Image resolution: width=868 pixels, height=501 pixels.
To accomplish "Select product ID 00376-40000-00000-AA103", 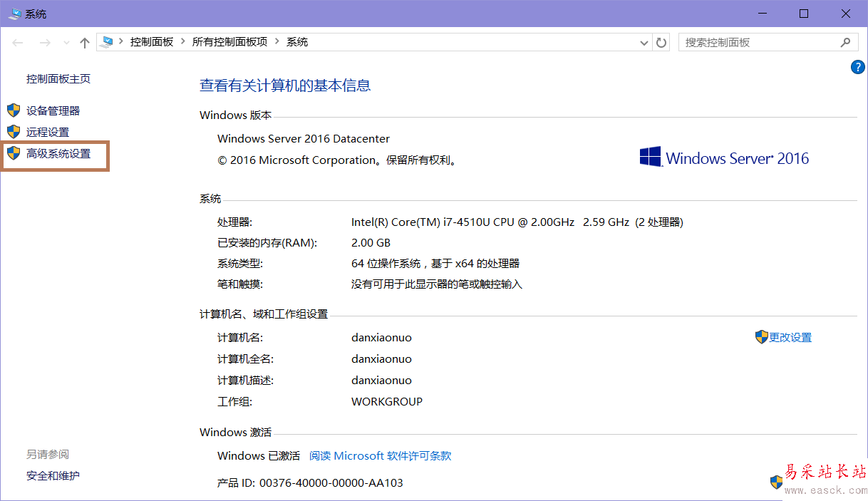I will click(x=331, y=483).
